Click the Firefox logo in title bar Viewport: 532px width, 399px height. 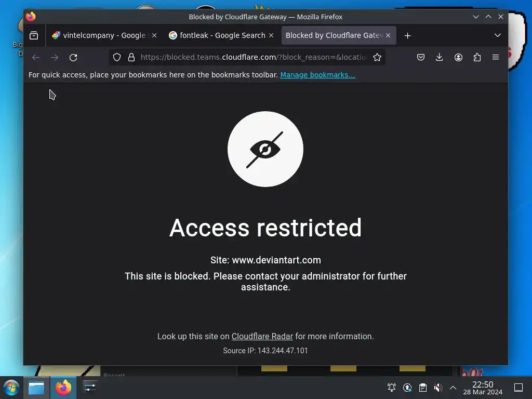(x=31, y=16)
